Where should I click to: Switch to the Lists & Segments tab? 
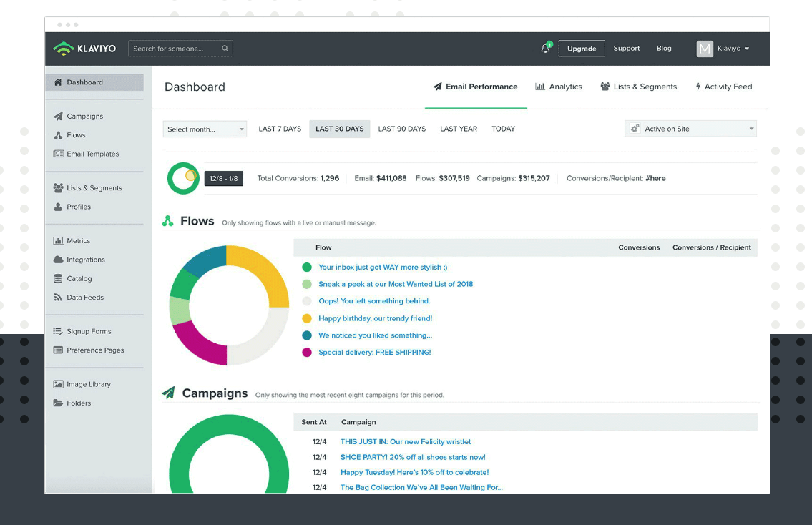coord(638,87)
